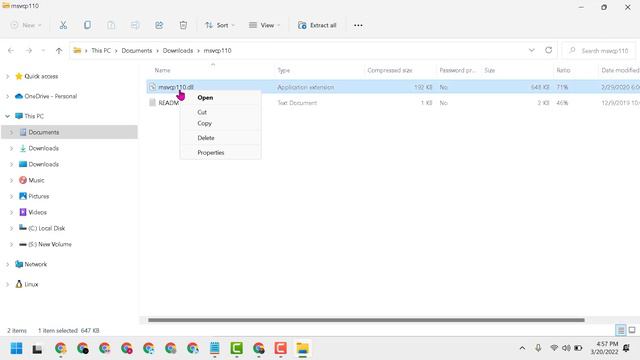This screenshot has width=640, height=360.
Task: Click Documents in the breadcrumb path
Action: [137, 51]
